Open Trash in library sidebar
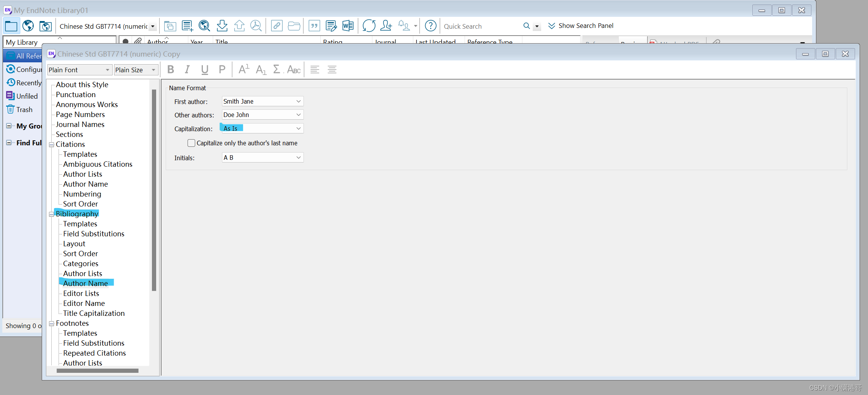 click(x=20, y=110)
